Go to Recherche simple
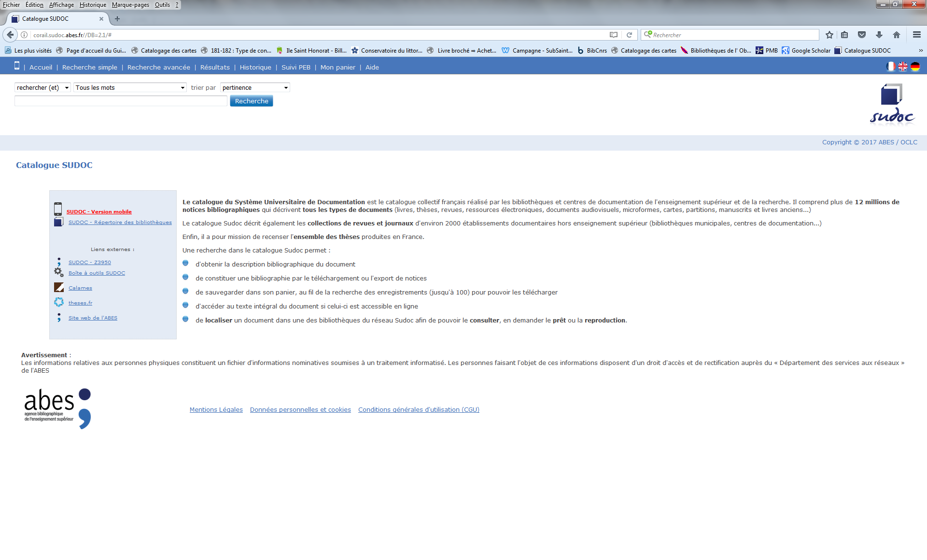 [90, 67]
